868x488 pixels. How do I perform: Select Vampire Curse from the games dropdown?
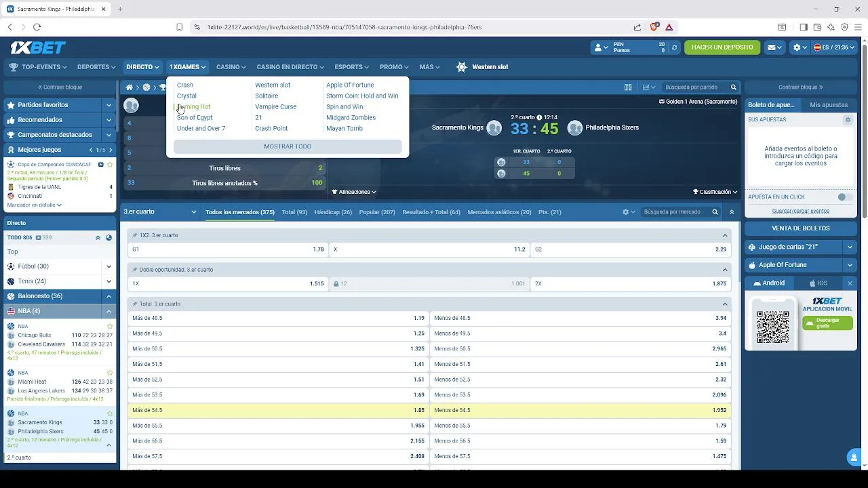(275, 106)
